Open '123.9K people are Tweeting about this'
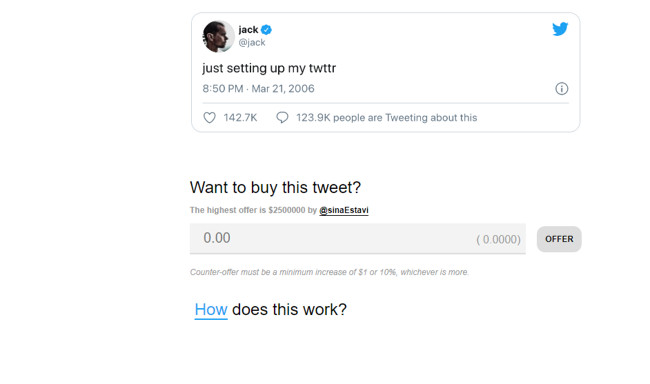The width and height of the screenshot is (650, 384). click(386, 118)
